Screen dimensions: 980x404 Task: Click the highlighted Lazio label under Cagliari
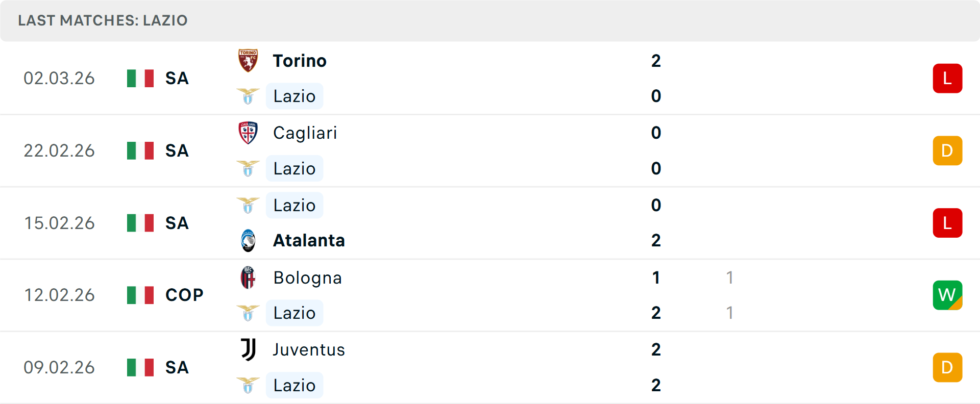[295, 168]
